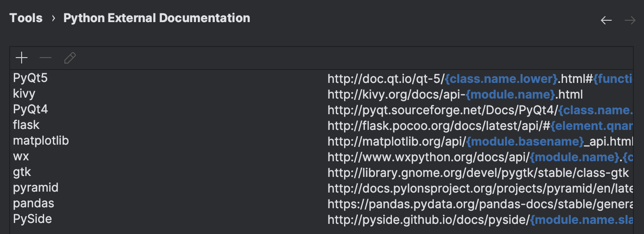Screen dimensions: 644x234
Task: Select the pyramid module row
Action: pos(36,187)
